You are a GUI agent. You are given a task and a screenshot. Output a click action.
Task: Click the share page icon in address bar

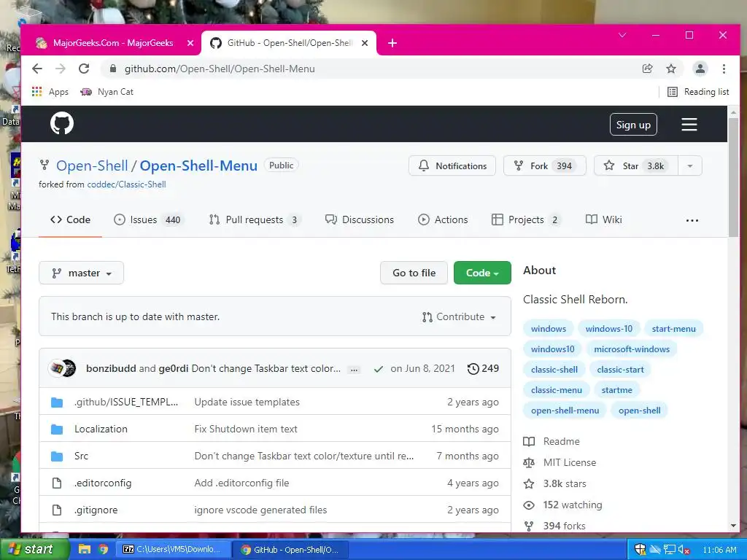(x=647, y=69)
